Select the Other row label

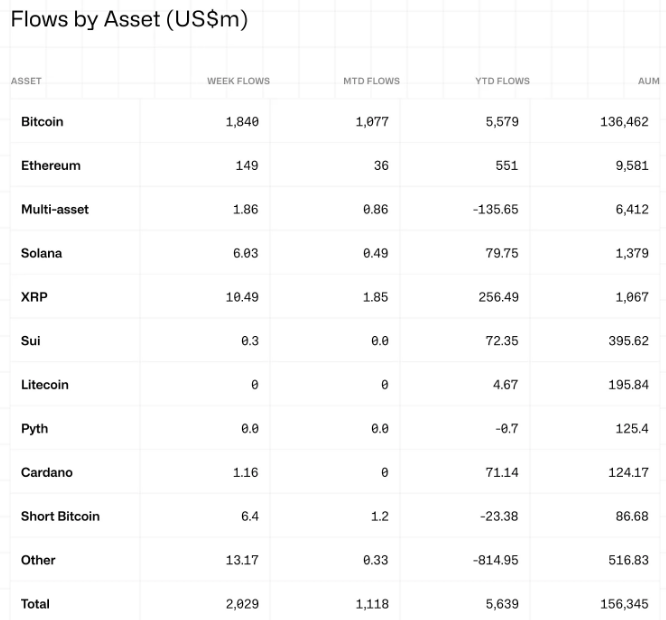click(38, 560)
